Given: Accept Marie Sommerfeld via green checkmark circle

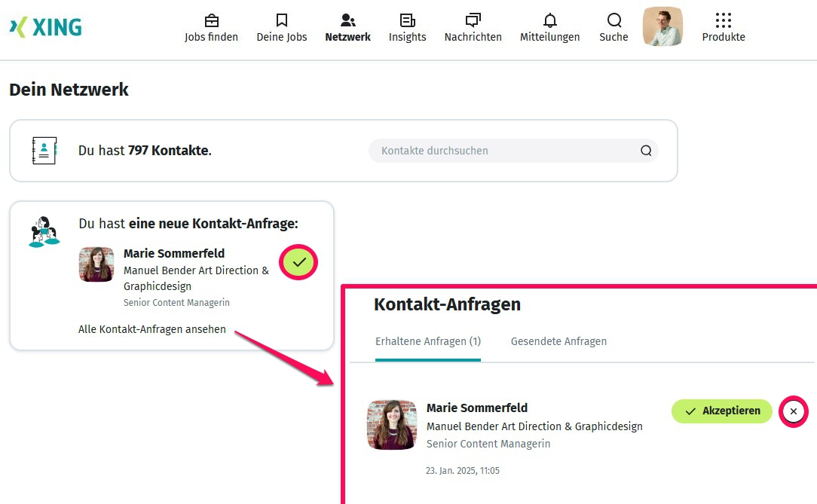Looking at the screenshot, I should [298, 262].
